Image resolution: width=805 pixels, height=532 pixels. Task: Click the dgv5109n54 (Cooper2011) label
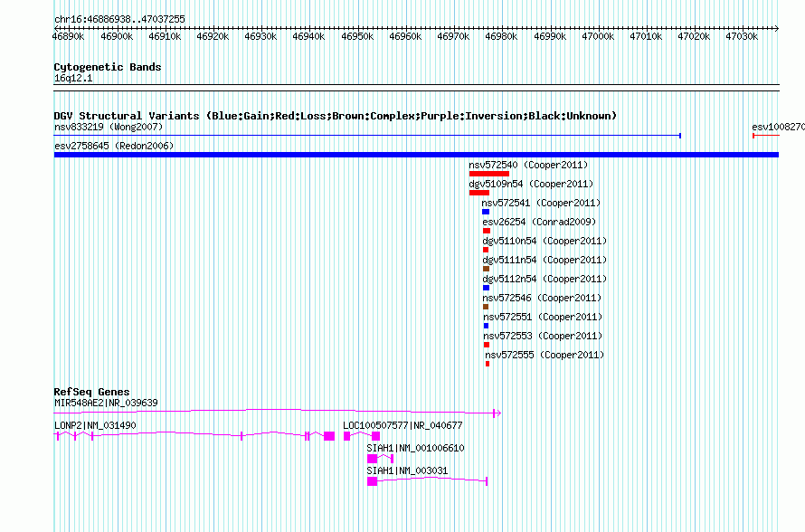pos(531,184)
